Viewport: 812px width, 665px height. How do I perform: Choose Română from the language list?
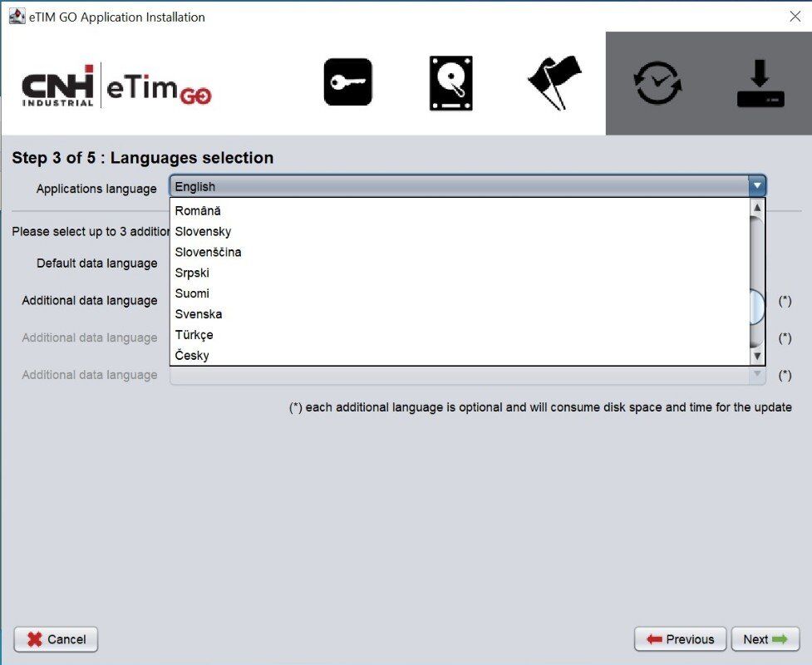click(x=460, y=211)
